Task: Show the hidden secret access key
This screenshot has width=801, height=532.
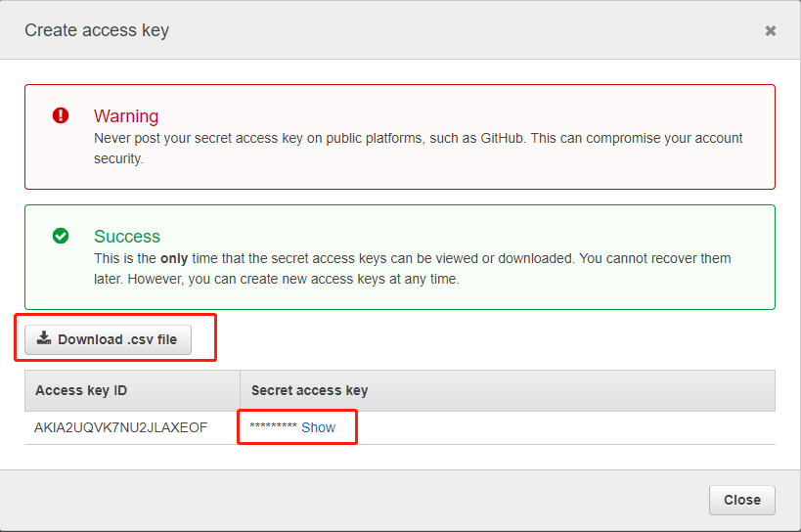Action: (318, 427)
